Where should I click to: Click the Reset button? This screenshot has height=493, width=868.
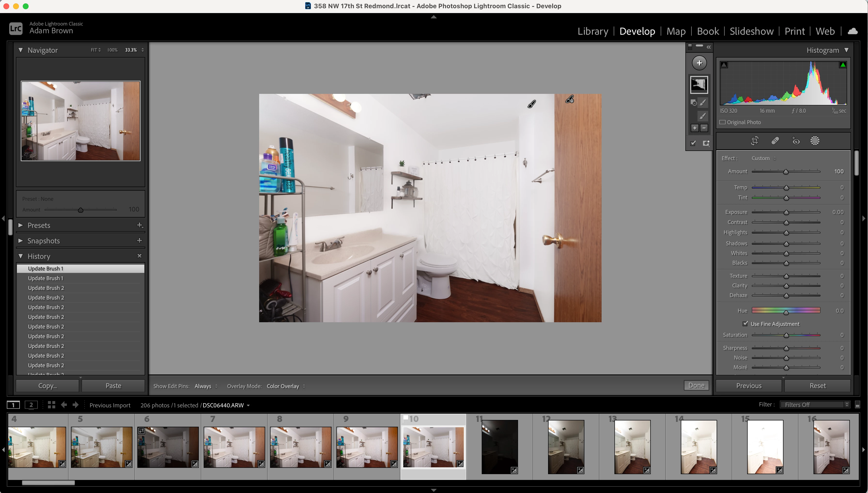(817, 386)
